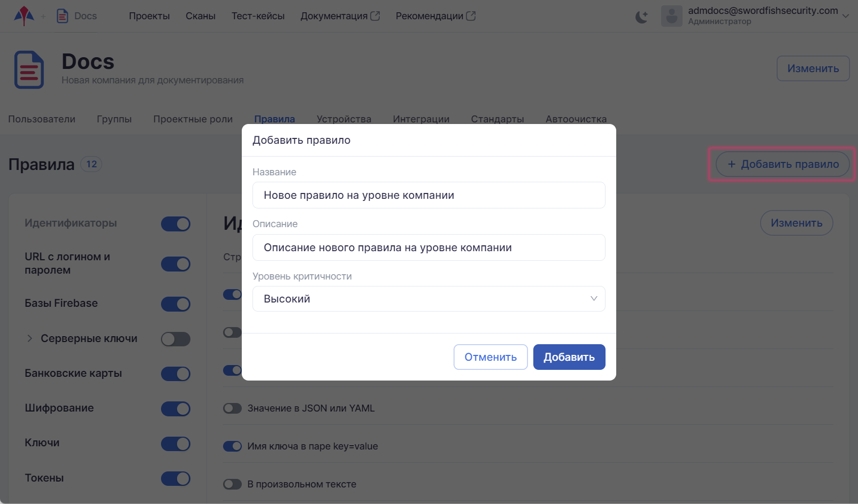Click the user avatar icon
Viewport: 858px width, 504px height.
(671, 16)
